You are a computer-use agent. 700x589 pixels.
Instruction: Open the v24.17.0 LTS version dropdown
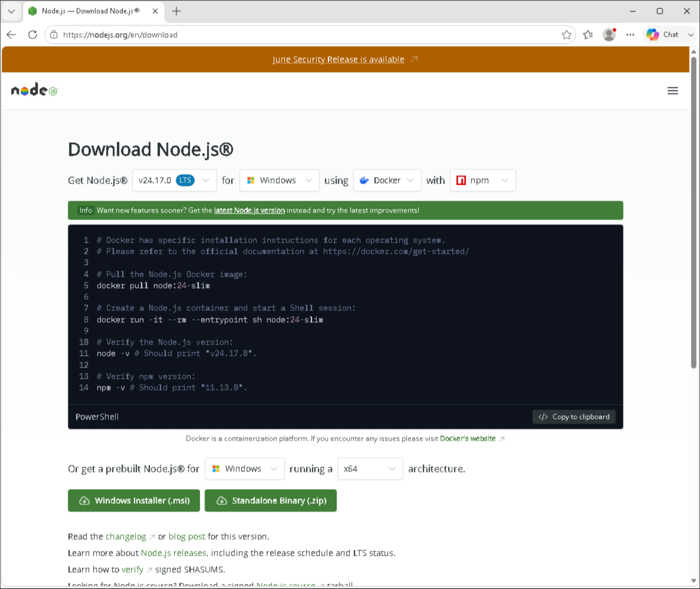(x=174, y=180)
